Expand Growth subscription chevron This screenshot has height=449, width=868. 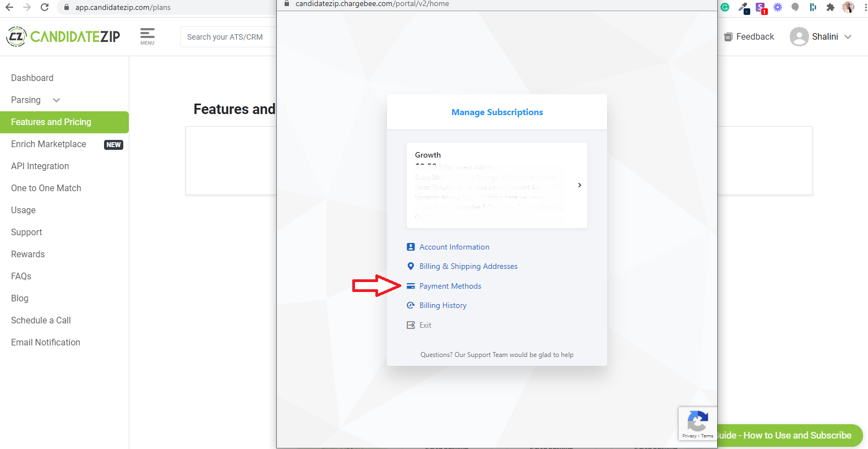580,185
